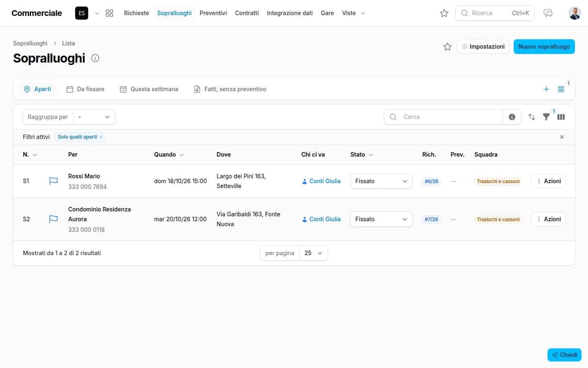Go to Preventivi section

(x=213, y=13)
